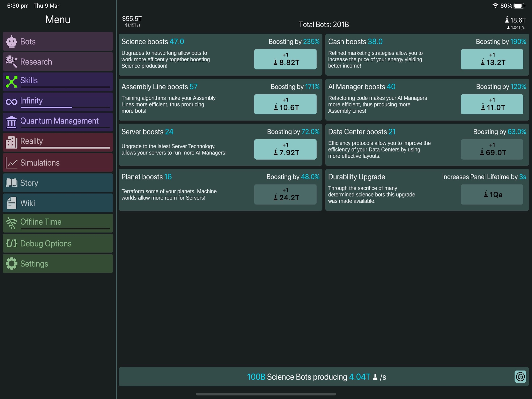Click the Durability Upgrade 1Qa button
The image size is (532, 399).
[492, 194]
